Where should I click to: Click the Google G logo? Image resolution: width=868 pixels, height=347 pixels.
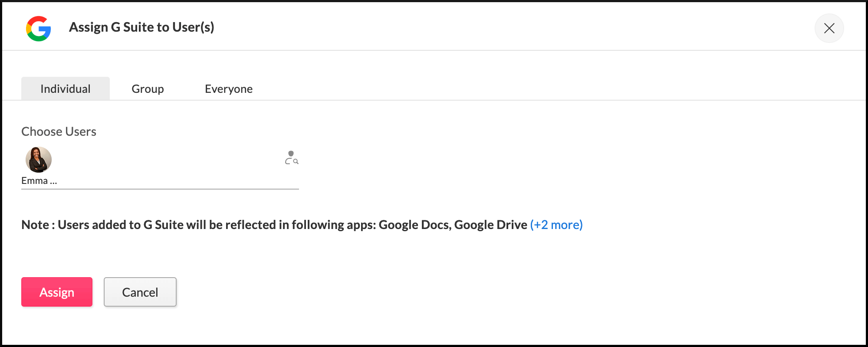[x=38, y=29]
